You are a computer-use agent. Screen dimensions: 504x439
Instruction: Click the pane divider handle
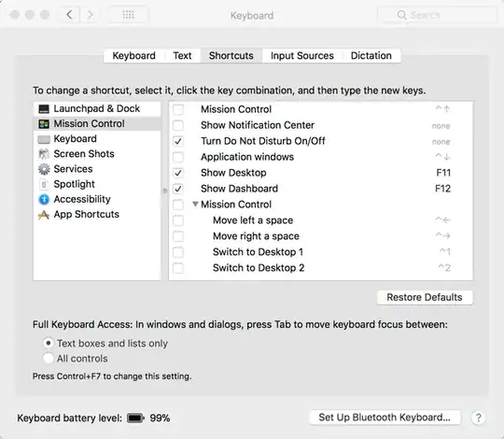point(165,191)
